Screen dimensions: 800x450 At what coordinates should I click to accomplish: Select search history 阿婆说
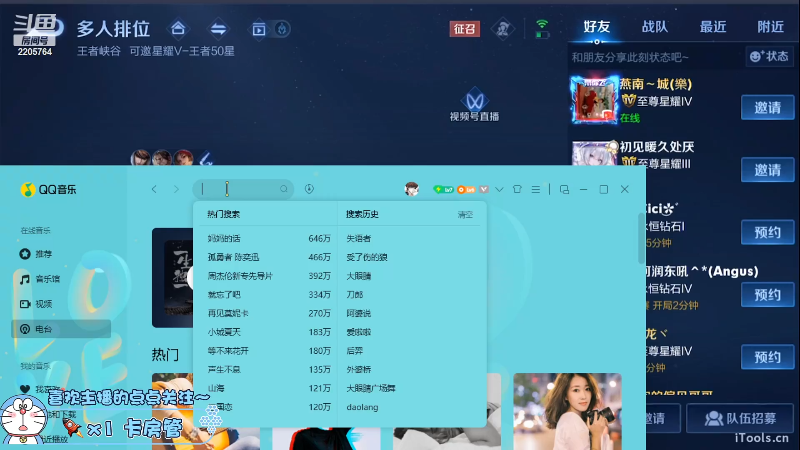click(x=359, y=313)
